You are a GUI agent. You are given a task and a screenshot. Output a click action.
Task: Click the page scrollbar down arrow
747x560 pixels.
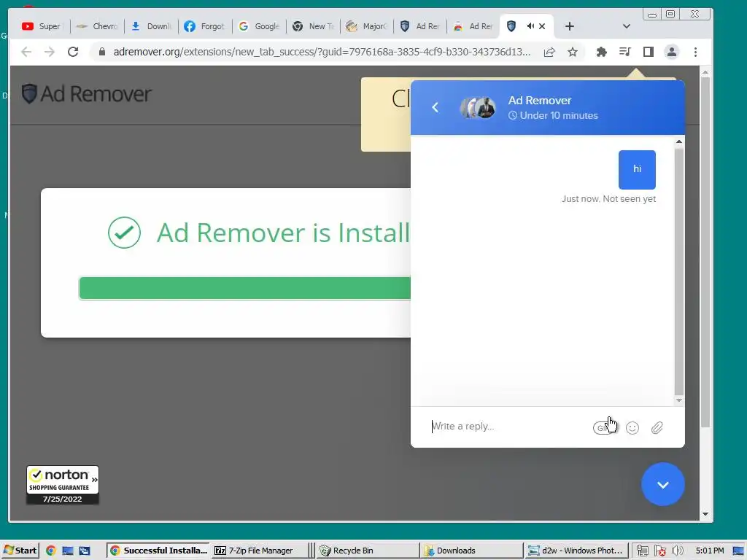tap(705, 514)
